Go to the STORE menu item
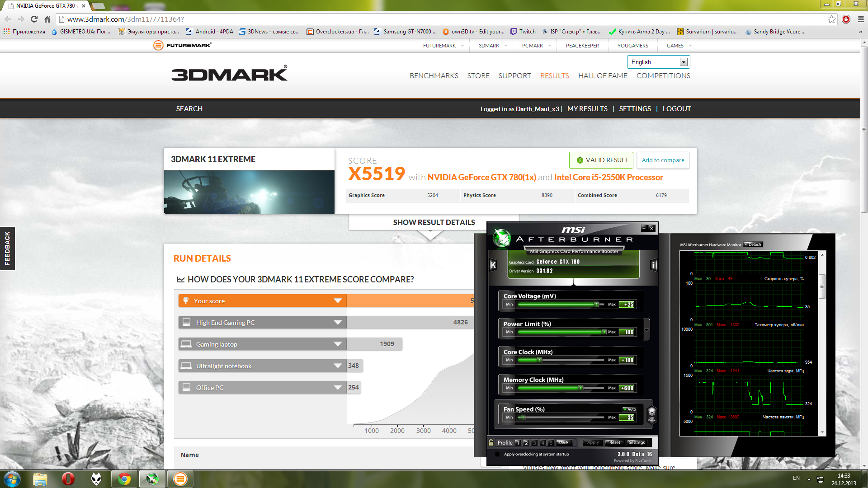This screenshot has width=868, height=488. (478, 76)
